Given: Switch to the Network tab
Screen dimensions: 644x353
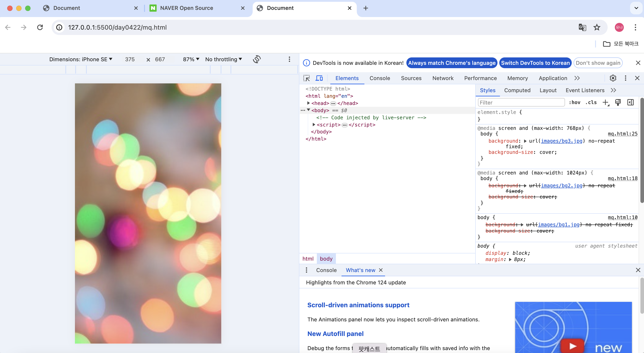Looking at the screenshot, I should click(x=442, y=78).
